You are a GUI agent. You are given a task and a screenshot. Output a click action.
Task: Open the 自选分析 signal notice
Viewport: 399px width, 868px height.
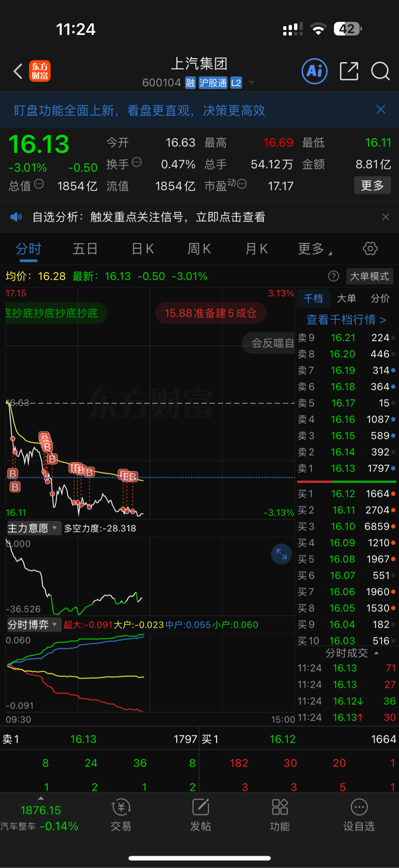pos(149,217)
